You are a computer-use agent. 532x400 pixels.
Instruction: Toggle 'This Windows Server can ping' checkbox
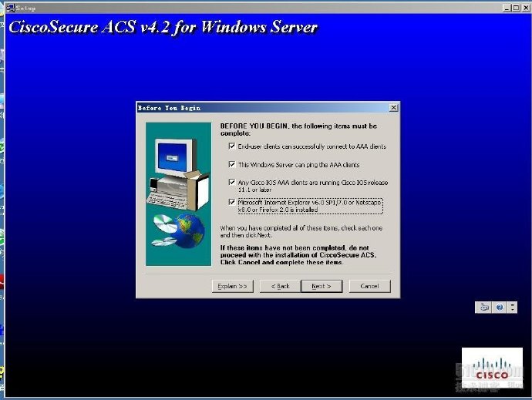tap(232, 164)
